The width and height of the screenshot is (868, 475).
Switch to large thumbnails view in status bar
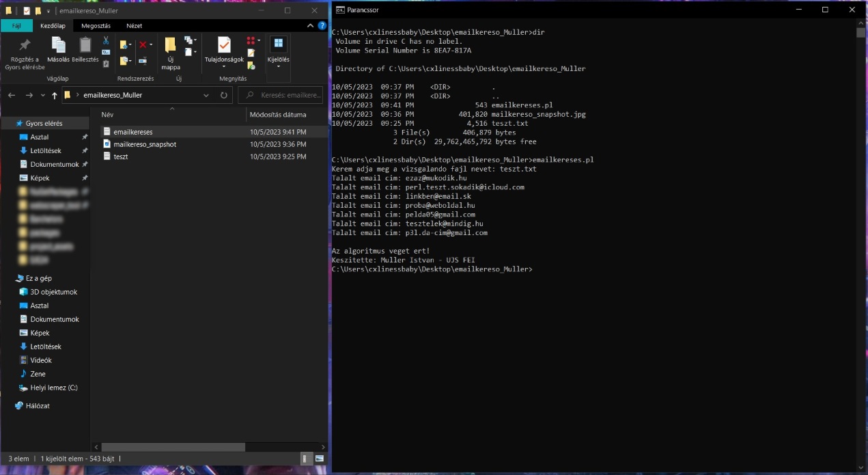pyautogui.click(x=321, y=459)
